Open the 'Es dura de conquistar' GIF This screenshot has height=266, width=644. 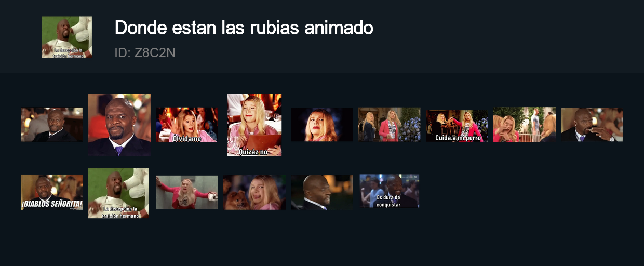pos(389,191)
